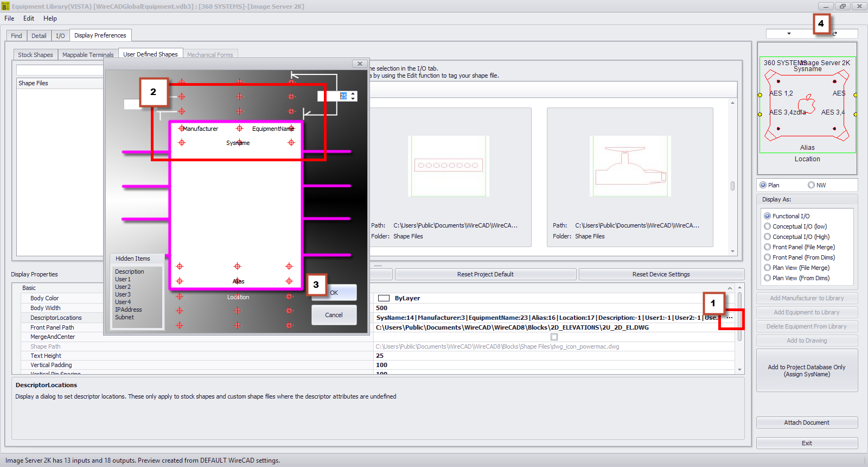Switch to the Detail tab
The image size is (868, 467).
(x=39, y=36)
